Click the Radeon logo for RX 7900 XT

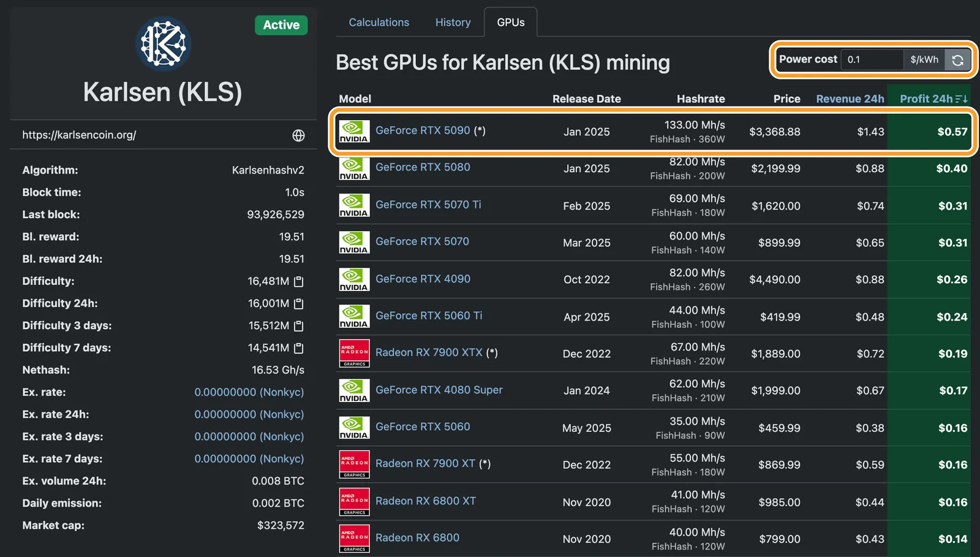[x=354, y=464]
